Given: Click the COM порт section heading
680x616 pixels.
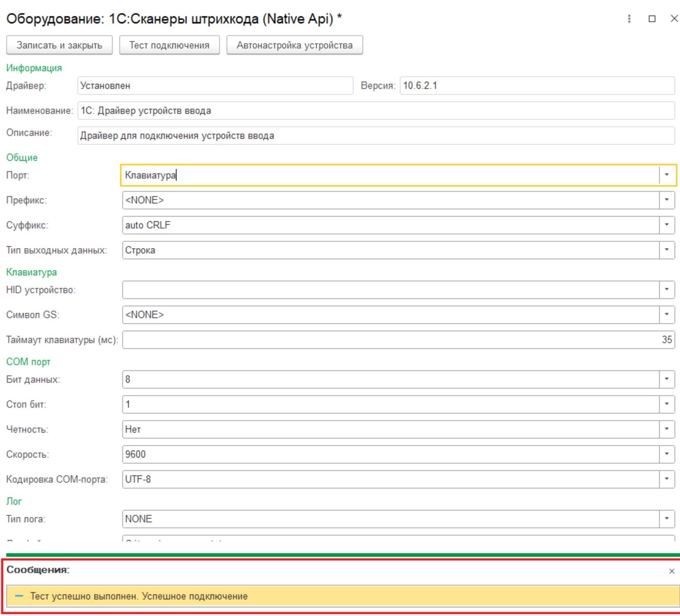Looking at the screenshot, I should pos(28,362).
